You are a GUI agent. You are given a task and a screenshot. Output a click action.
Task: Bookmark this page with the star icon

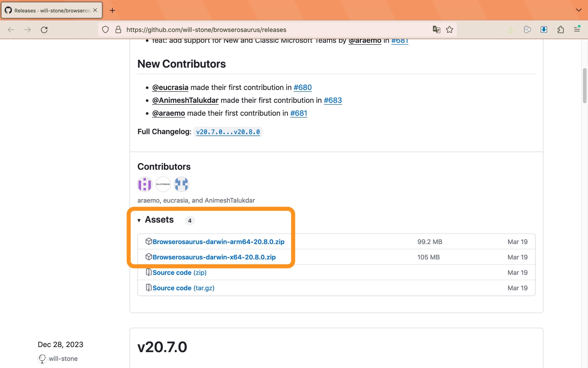coord(449,30)
